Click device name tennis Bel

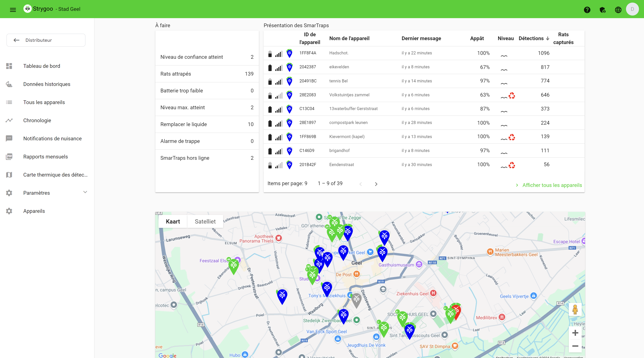tap(338, 81)
